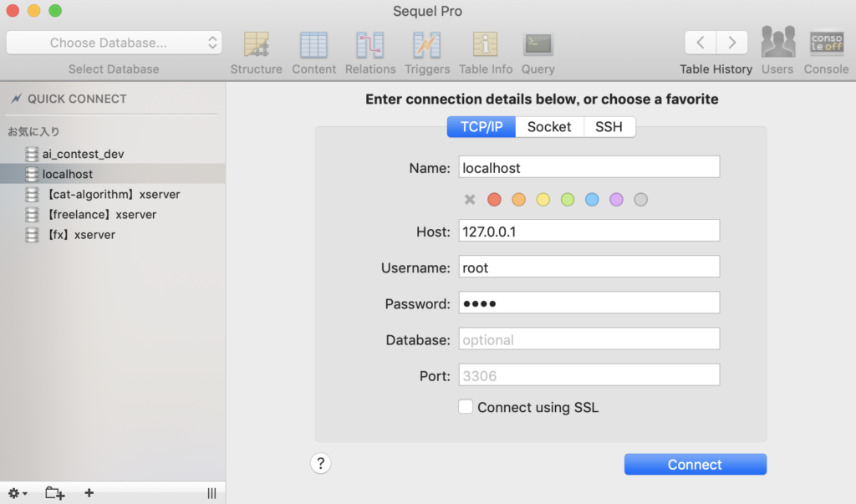Open the Structure view icon
Screen dimensions: 856x504
[256, 45]
